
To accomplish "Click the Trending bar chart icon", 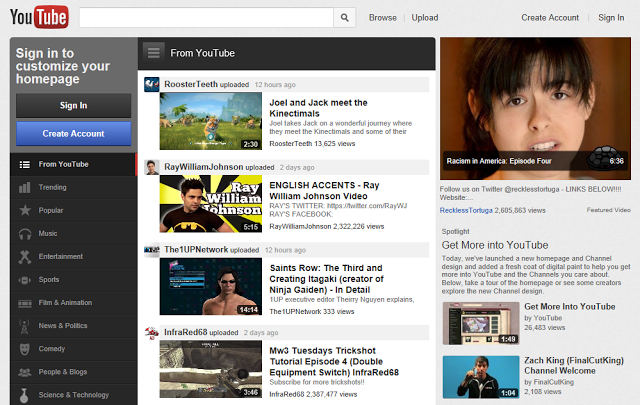I will (x=24, y=187).
